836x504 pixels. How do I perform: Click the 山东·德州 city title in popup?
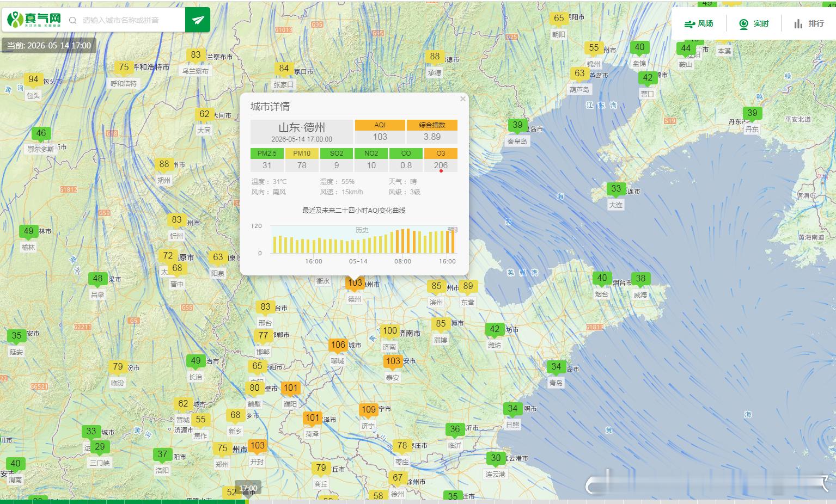click(x=302, y=127)
